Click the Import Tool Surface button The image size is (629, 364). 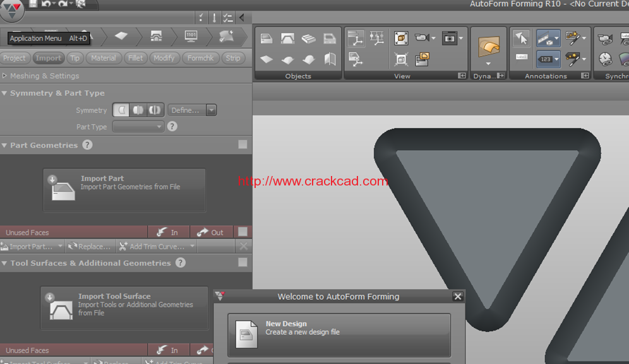(124, 308)
